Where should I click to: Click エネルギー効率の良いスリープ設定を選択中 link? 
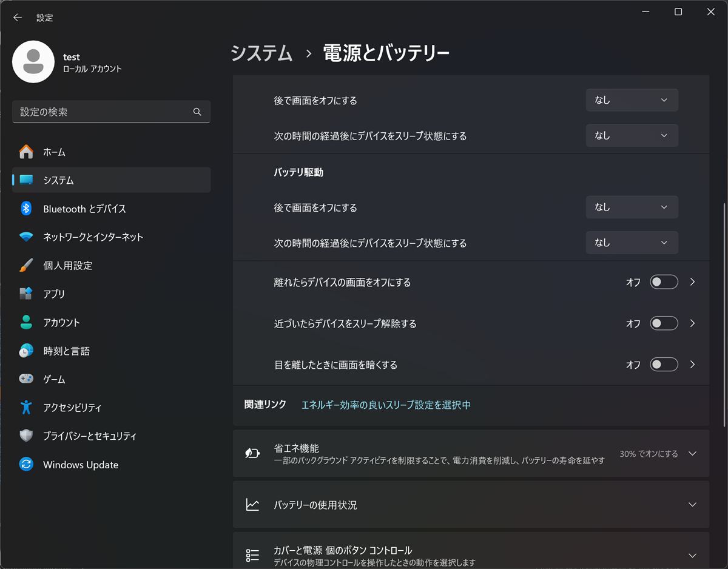[x=386, y=405]
